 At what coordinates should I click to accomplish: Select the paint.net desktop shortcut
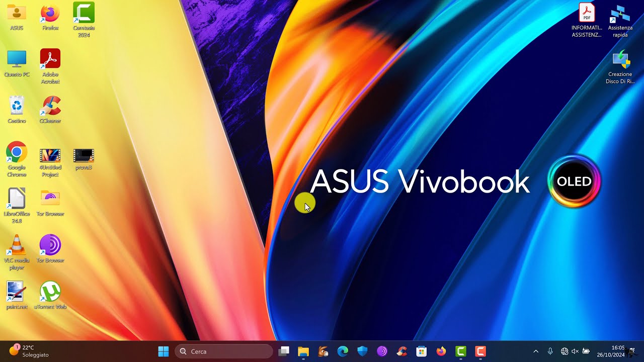point(17,295)
